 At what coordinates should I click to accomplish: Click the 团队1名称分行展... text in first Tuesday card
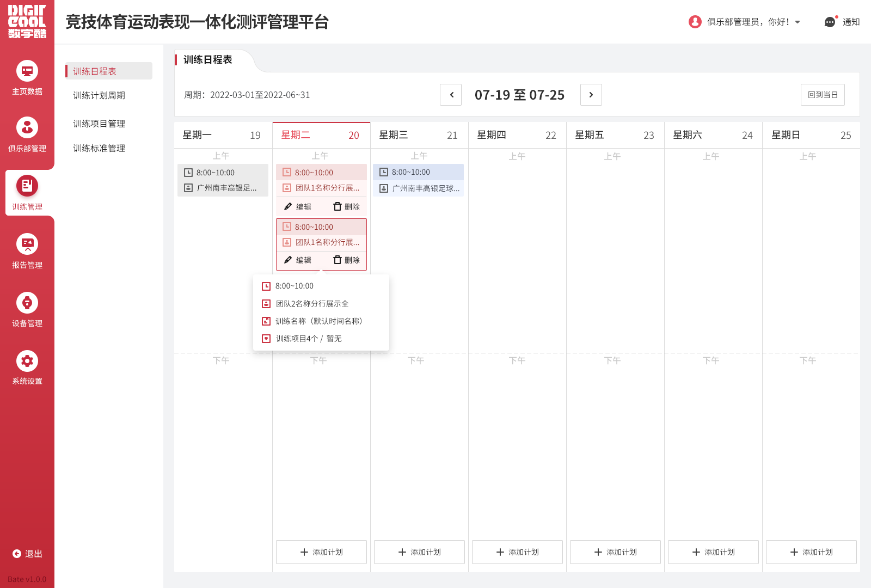pyautogui.click(x=328, y=188)
